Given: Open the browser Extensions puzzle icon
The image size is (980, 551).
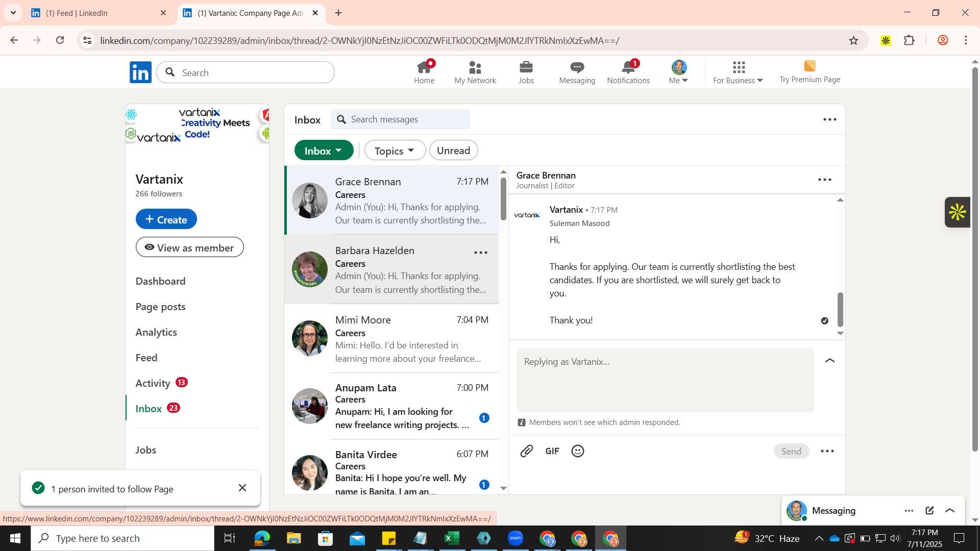Looking at the screenshot, I should [x=909, y=40].
